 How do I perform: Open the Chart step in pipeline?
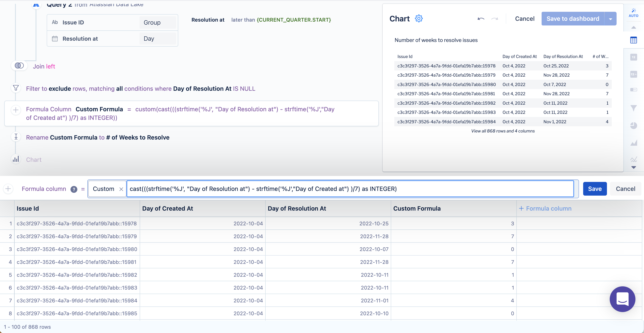34,160
